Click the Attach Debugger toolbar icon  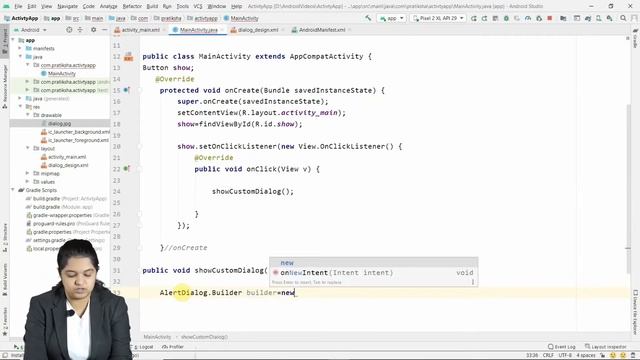(x=539, y=18)
